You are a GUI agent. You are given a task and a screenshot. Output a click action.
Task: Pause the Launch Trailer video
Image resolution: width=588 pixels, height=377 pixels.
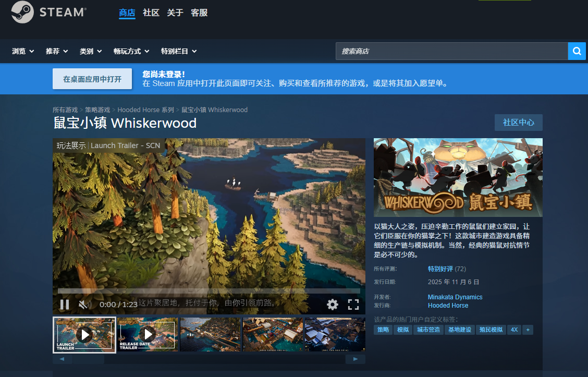click(64, 304)
